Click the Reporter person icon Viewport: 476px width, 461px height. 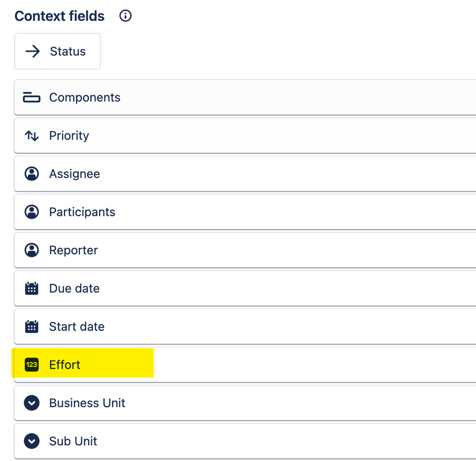(x=31, y=251)
